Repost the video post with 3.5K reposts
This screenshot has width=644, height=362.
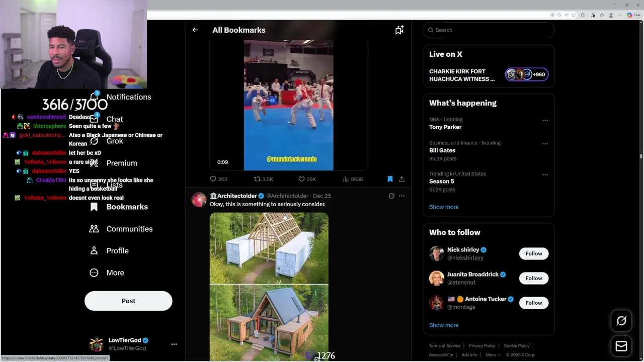pos(264,179)
